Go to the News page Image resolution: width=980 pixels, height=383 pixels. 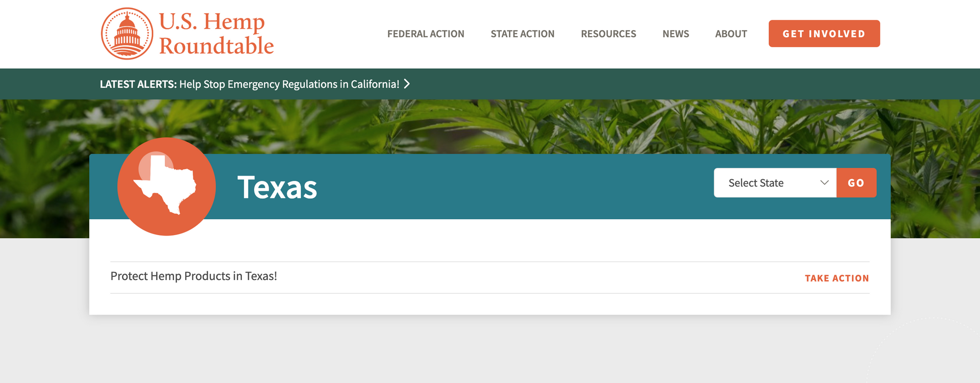(x=675, y=34)
